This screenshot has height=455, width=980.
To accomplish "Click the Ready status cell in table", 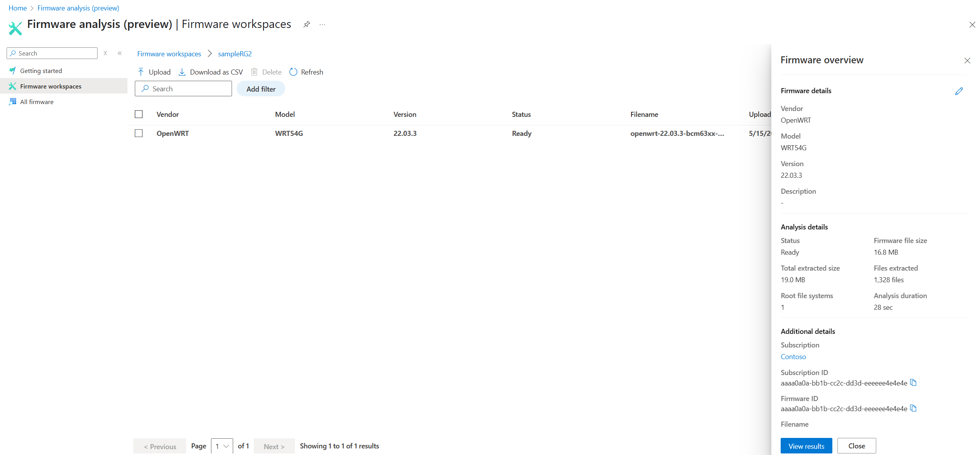I will pos(521,134).
